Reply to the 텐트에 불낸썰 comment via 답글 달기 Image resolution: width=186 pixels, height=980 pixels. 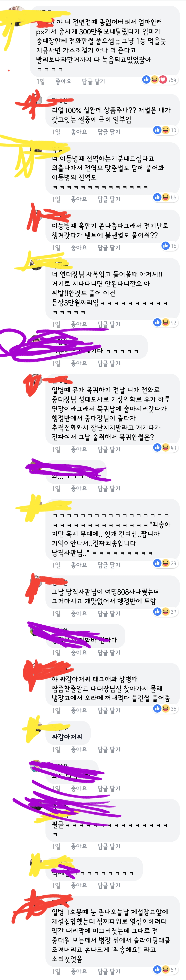pos(109,248)
